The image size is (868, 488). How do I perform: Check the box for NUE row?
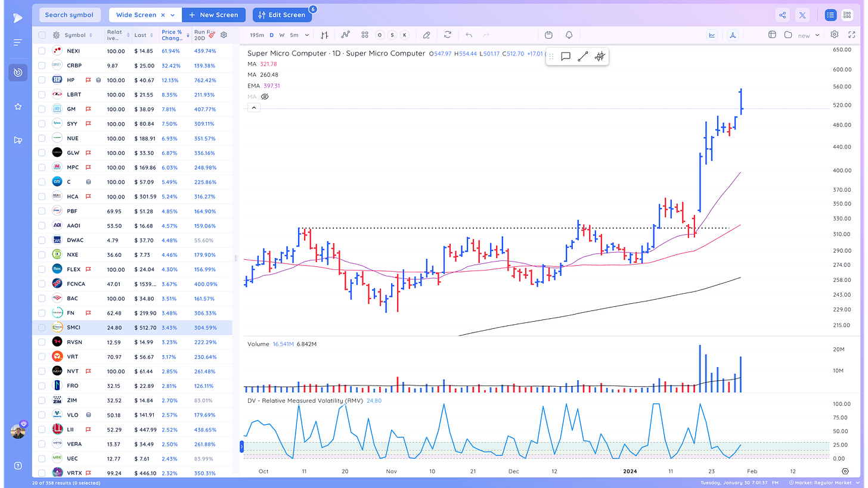[42, 138]
